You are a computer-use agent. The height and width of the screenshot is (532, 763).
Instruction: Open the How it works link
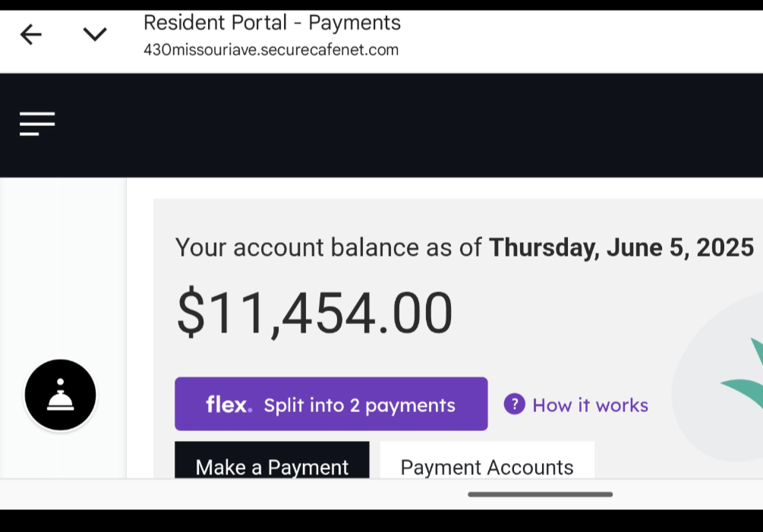pyautogui.click(x=590, y=405)
